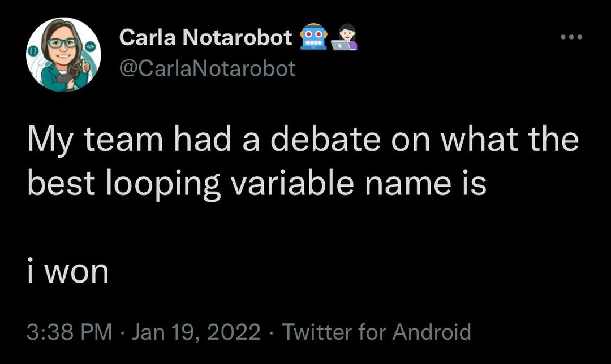Click the word "debate" in the tweet

pyautogui.click(x=325, y=140)
